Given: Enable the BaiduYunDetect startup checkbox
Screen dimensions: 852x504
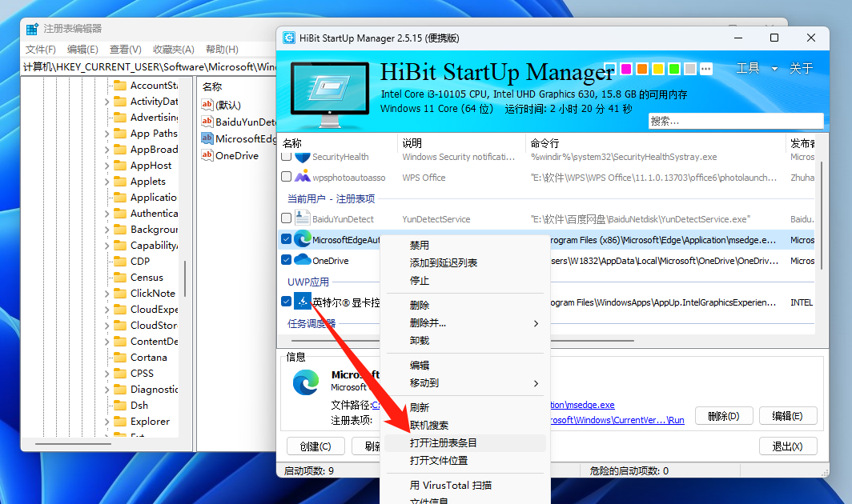Looking at the screenshot, I should [287, 218].
